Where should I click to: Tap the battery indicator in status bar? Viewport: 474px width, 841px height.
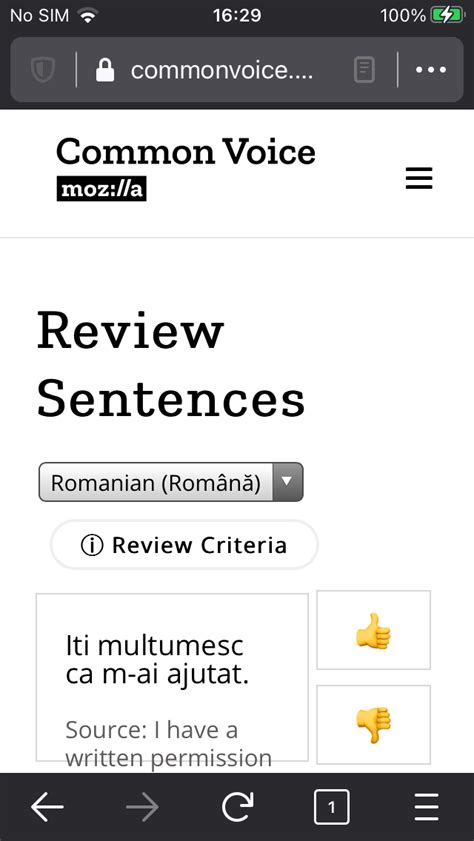click(x=448, y=16)
